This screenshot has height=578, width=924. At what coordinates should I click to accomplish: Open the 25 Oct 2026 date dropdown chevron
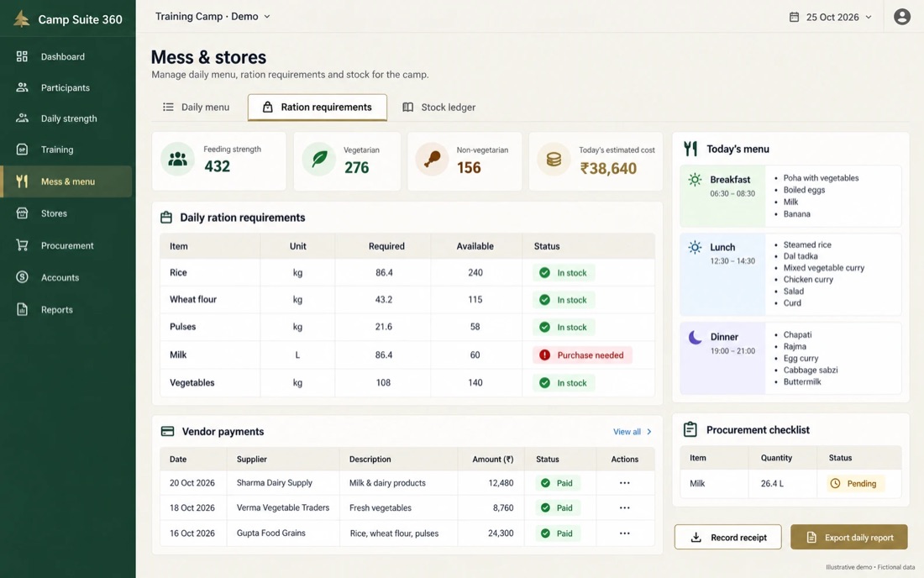pos(868,17)
